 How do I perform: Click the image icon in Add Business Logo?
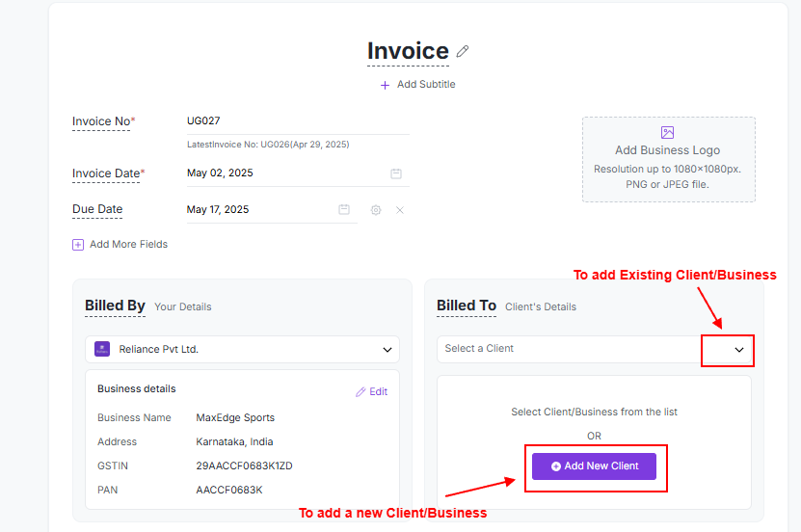[668, 132]
